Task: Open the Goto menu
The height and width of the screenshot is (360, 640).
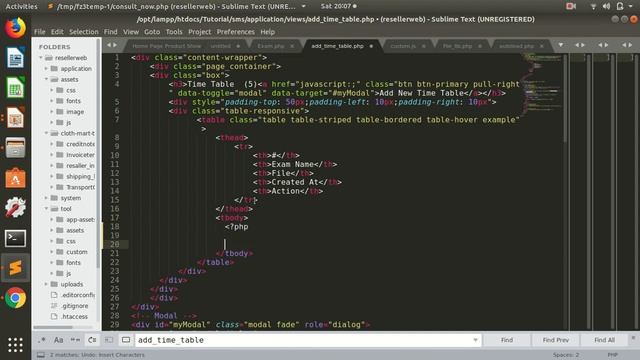Action: (x=152, y=32)
